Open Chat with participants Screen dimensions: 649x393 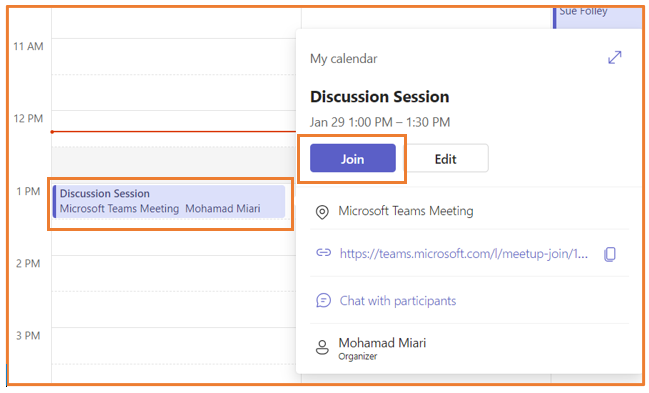coord(398,301)
